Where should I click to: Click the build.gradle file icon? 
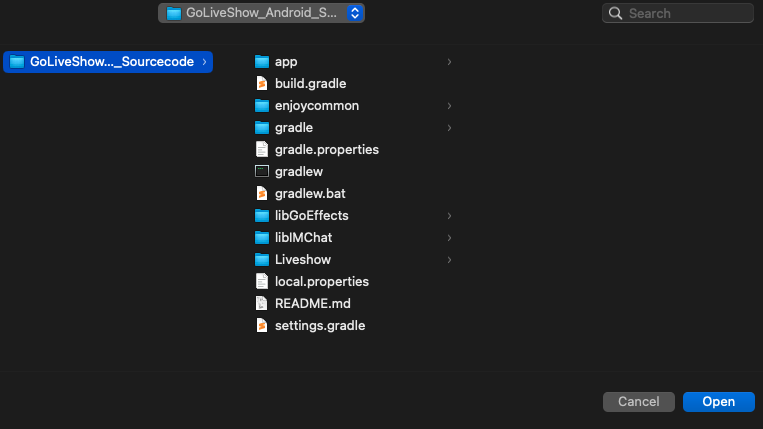tap(262, 84)
